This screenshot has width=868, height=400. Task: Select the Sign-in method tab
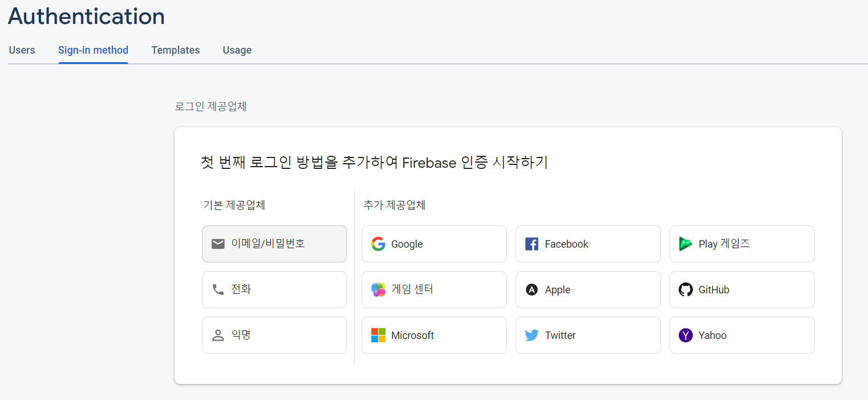pyautogui.click(x=93, y=50)
